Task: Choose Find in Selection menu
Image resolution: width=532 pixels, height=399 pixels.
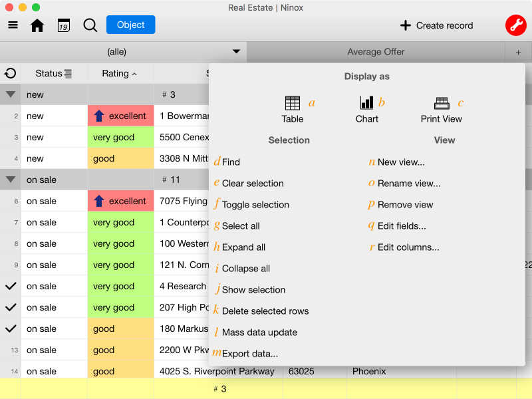Action: (231, 162)
